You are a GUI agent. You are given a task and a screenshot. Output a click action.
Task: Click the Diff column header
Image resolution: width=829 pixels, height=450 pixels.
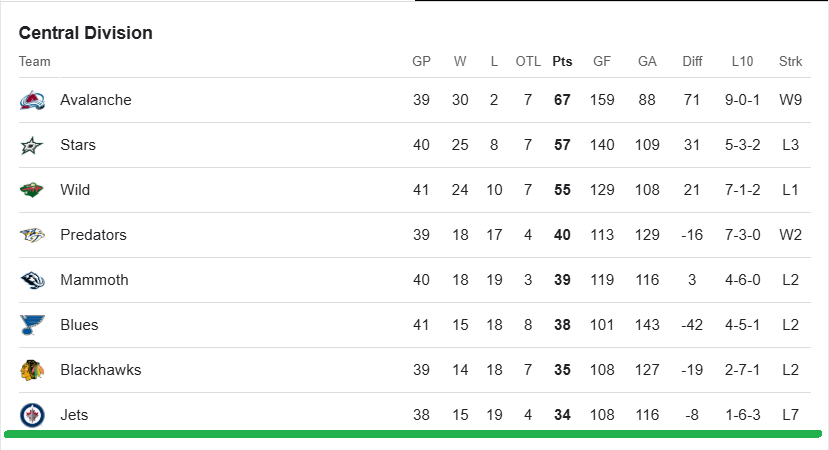click(x=692, y=62)
